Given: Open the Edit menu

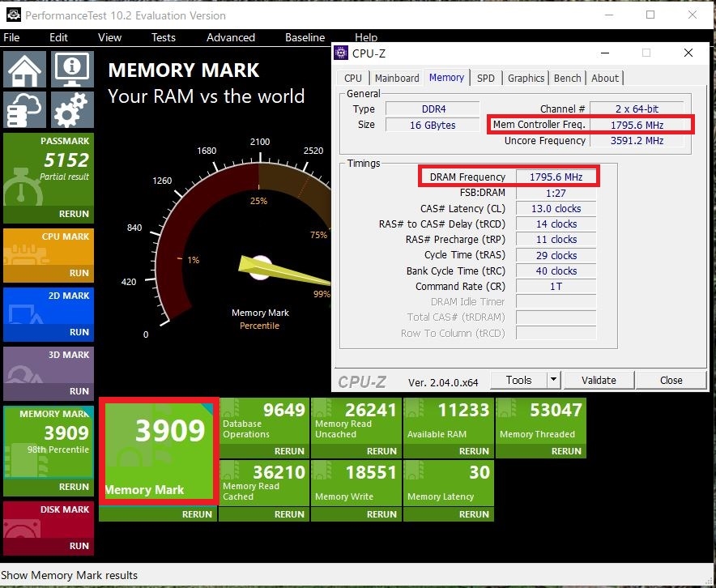Looking at the screenshot, I should click(x=58, y=37).
